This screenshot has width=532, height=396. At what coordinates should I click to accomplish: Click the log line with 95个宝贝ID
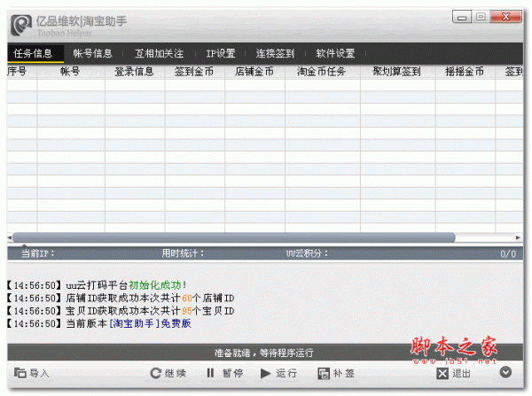pos(121,311)
